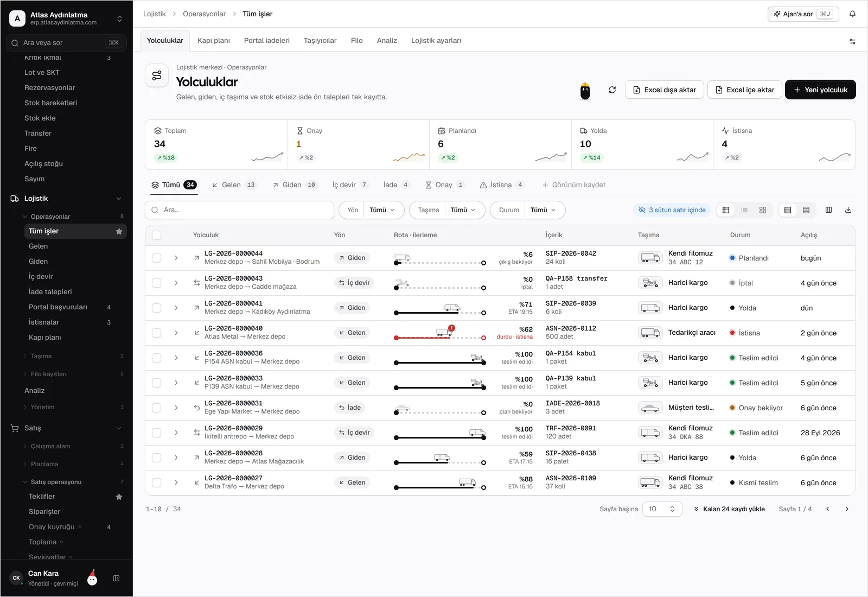Select checkbox for row LG-2026-0000040

pyautogui.click(x=157, y=333)
